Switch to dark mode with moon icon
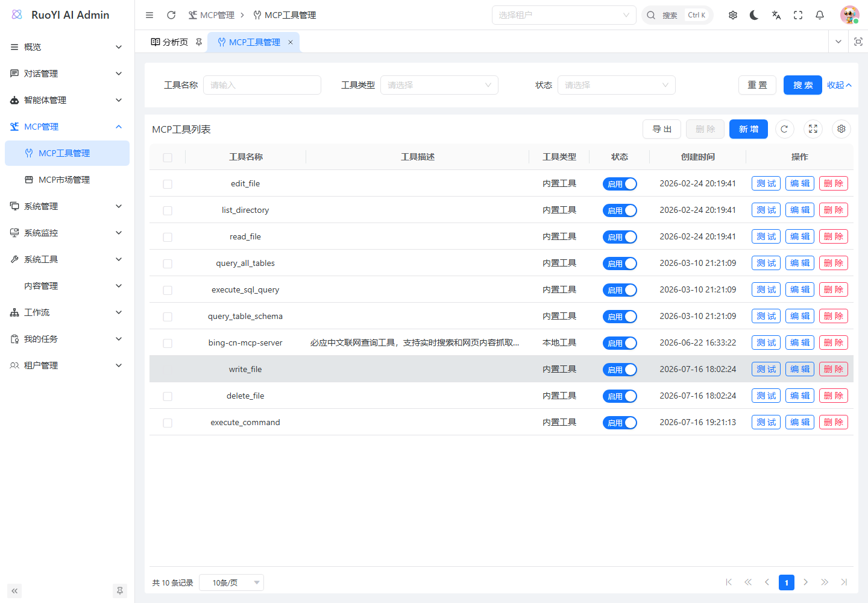Viewport: 868px width, 603px height. 754,15
